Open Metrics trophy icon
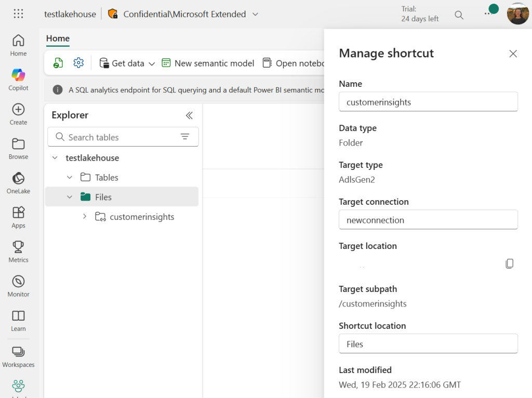 [x=18, y=247]
